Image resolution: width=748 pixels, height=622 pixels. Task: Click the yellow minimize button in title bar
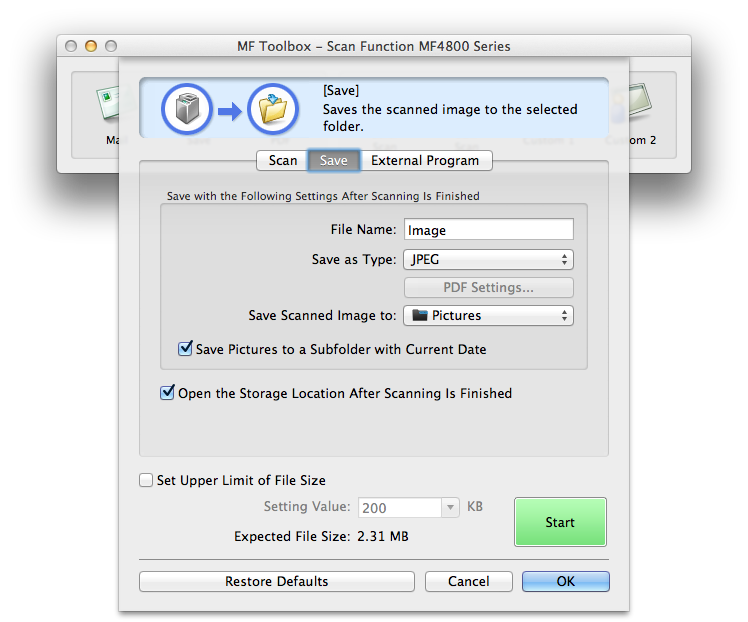91,46
